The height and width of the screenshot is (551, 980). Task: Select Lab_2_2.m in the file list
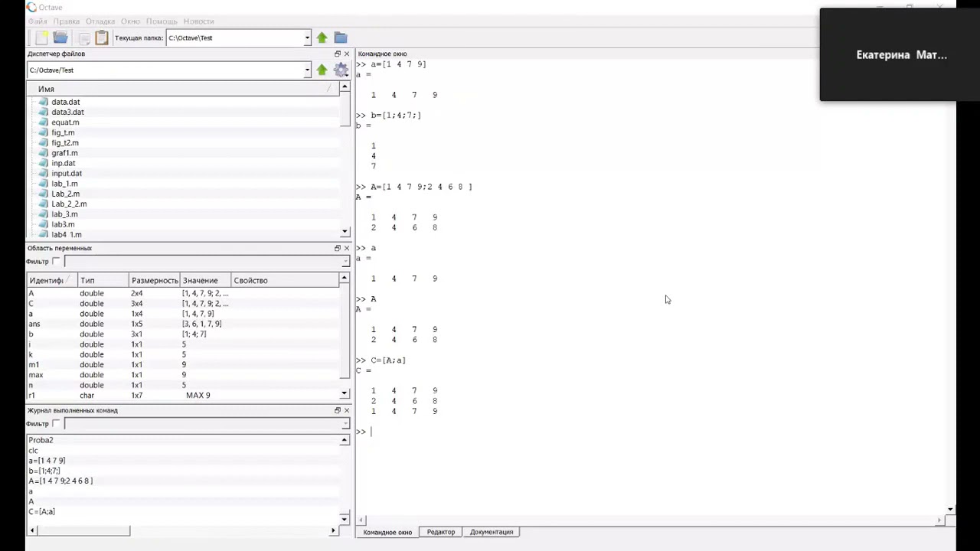69,204
